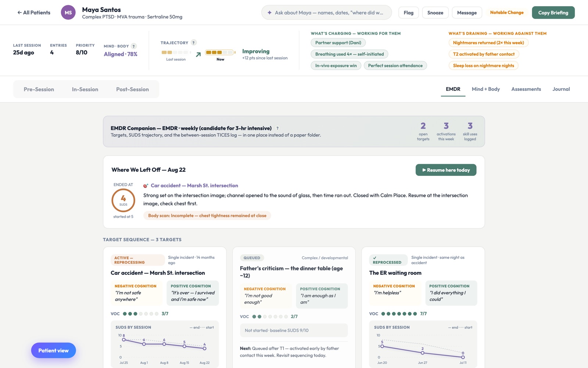The height and width of the screenshot is (368, 588).
Task: Click Sleep loss on nightmare nights chip
Action: pyautogui.click(x=484, y=66)
